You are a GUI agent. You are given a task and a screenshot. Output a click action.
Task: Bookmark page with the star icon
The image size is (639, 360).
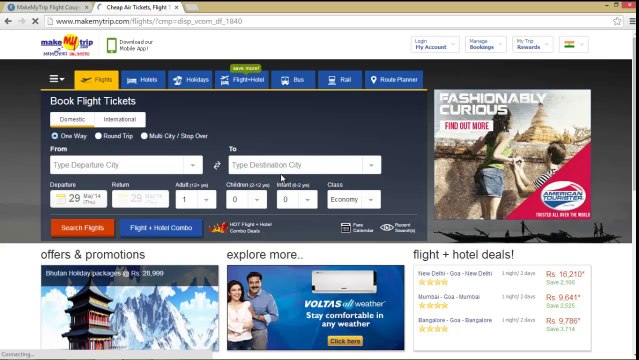pyautogui.click(x=617, y=21)
